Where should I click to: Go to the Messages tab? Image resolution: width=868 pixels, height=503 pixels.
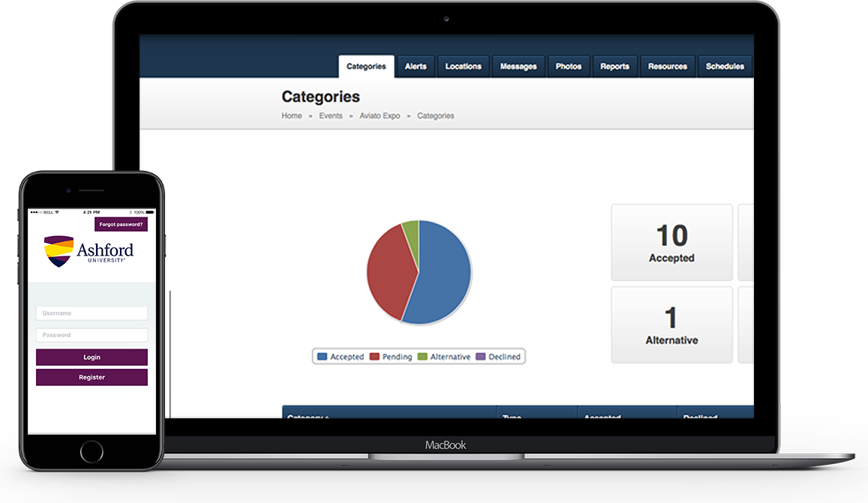pyautogui.click(x=518, y=67)
